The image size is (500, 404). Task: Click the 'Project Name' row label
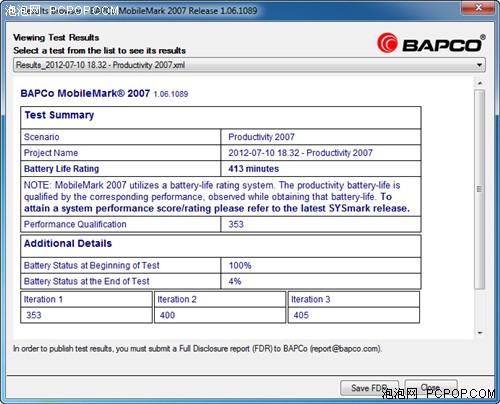(x=51, y=153)
